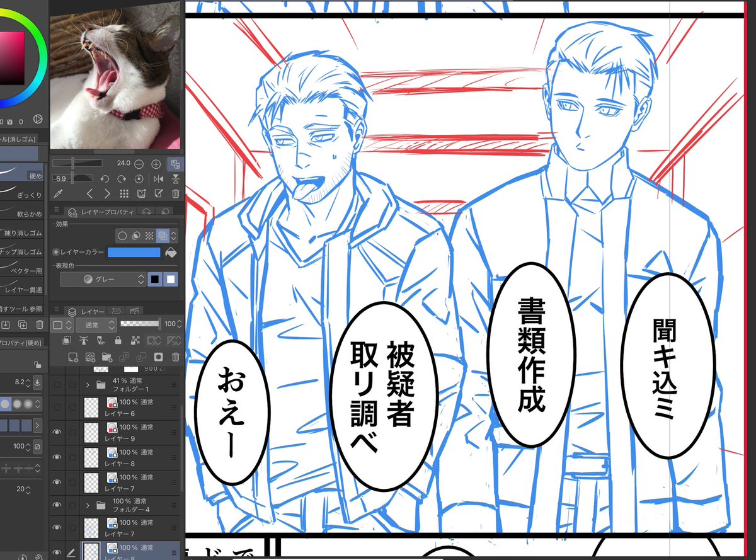Screen dimensions: 756x560
Task: Click the layer color paint bucket icon
Action: 171,253
